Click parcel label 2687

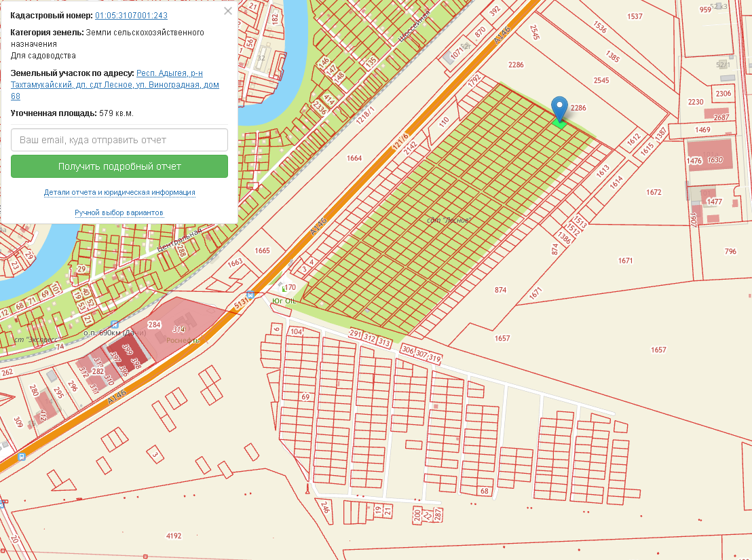click(721, 117)
